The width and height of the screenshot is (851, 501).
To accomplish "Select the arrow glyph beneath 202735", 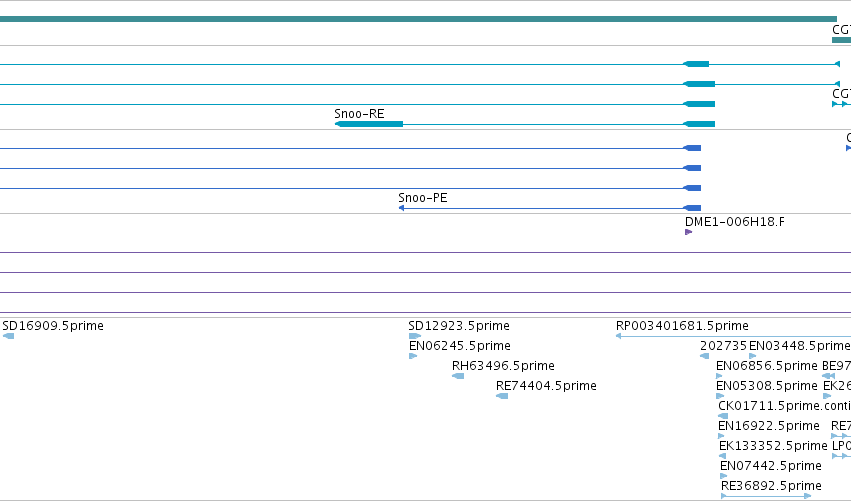I will tap(704, 356).
